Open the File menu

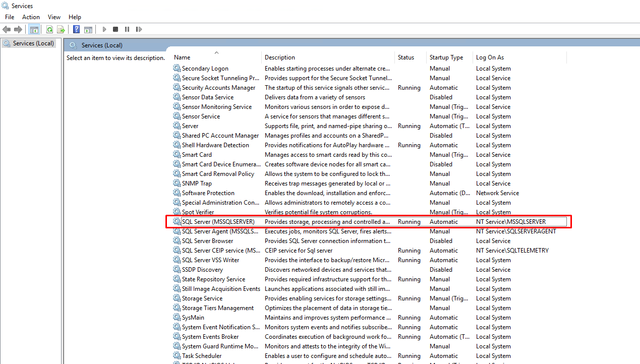10,17
